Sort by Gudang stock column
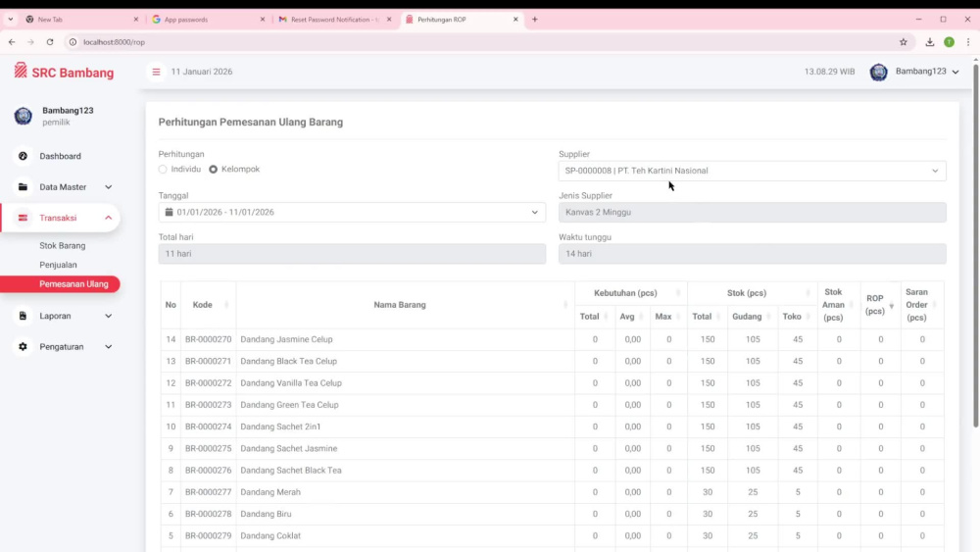The width and height of the screenshot is (980, 552). (752, 317)
